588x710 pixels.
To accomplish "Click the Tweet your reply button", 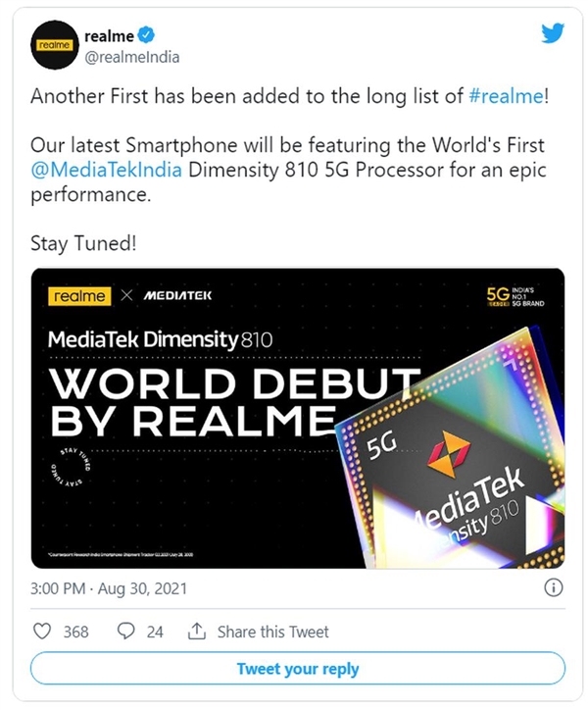I will click(x=298, y=670).
